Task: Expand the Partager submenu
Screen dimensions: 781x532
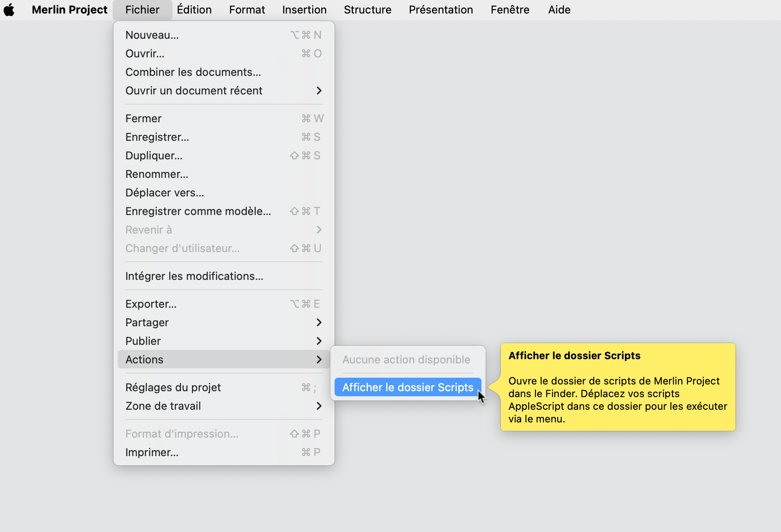Action: pos(224,322)
